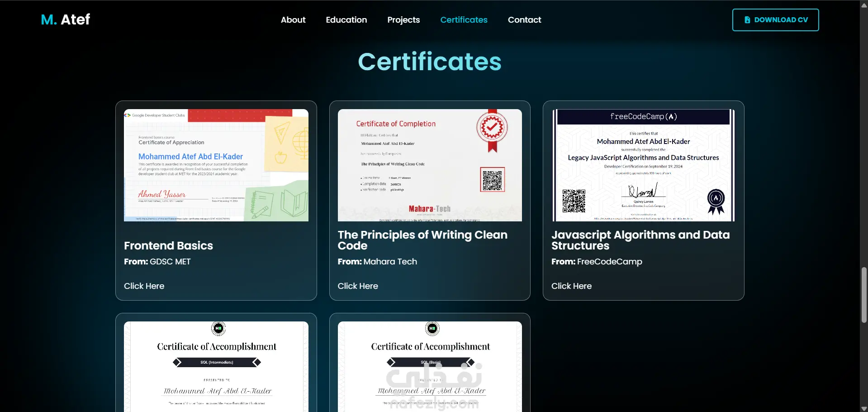Open the SQL (Basic) accomplishment certificate image
The width and height of the screenshot is (868, 412).
click(x=430, y=367)
